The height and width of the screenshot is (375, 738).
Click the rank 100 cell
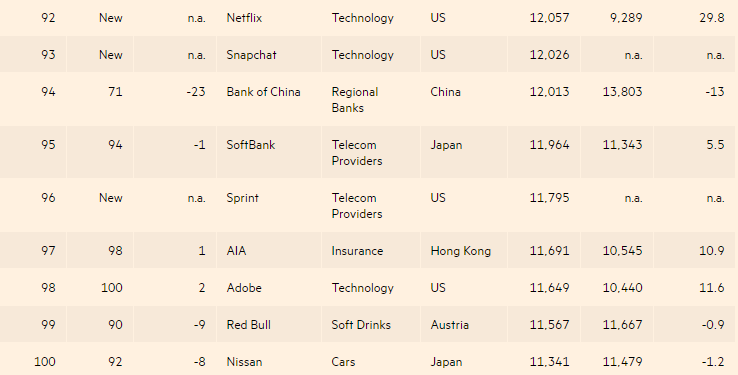tap(45, 362)
